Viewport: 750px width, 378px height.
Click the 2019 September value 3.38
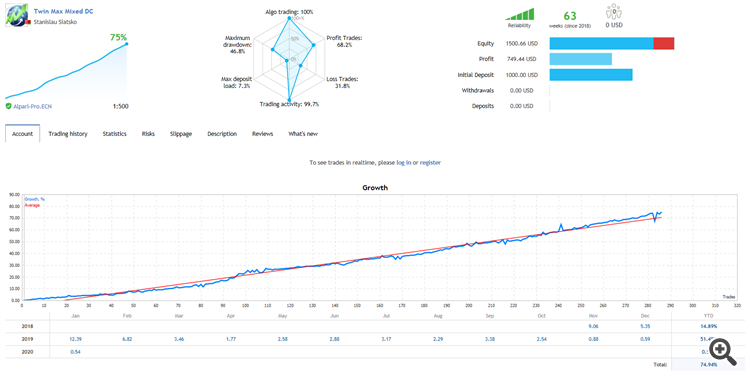pos(489,339)
